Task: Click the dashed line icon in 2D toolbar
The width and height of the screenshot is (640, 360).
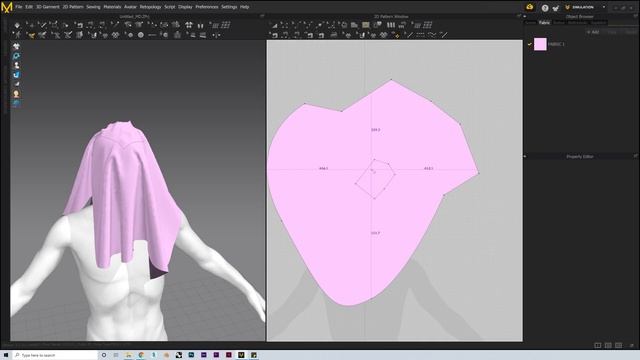Action: (x=420, y=36)
